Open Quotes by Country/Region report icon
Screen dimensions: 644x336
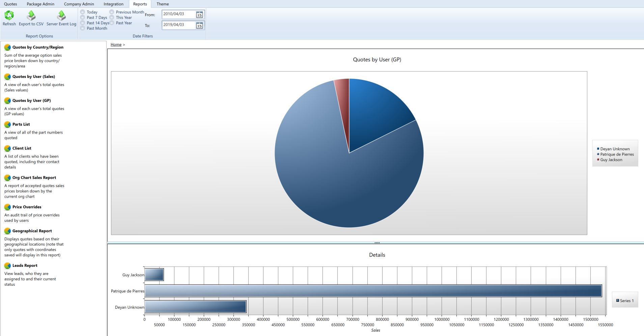[7, 48]
